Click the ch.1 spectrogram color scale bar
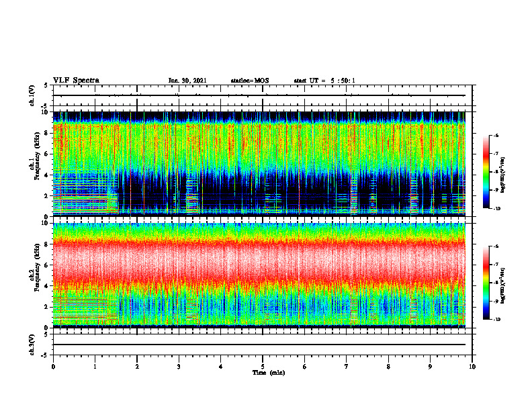Screen dimensions: 532x411 point(486,172)
